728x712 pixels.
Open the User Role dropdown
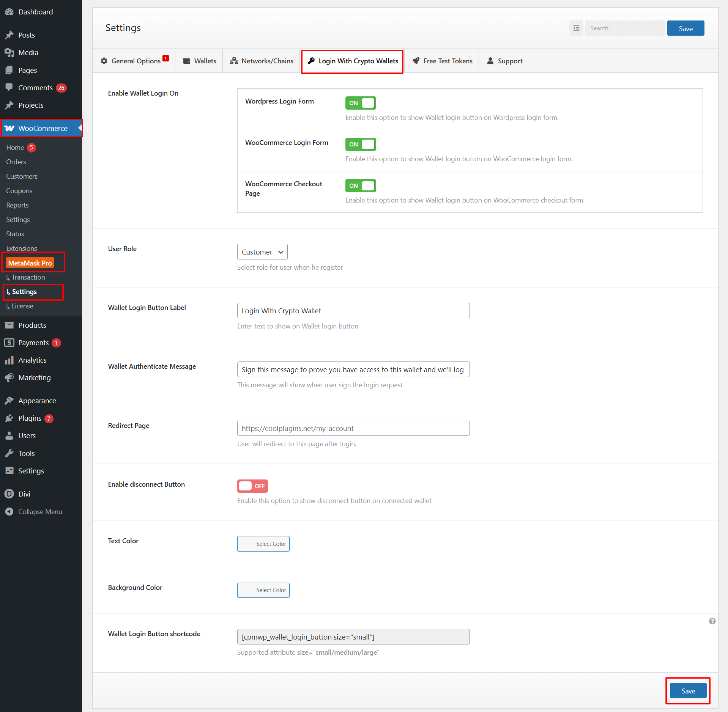262,252
